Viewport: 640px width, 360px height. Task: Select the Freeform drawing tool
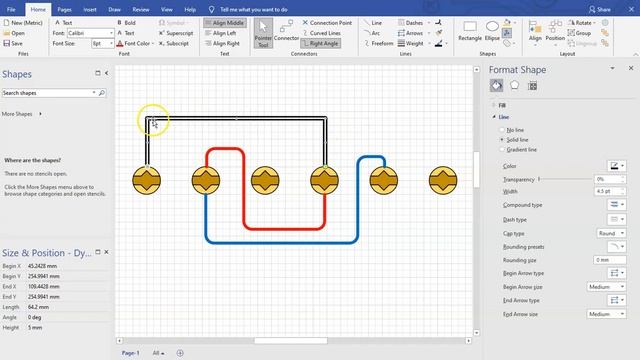pyautogui.click(x=378, y=43)
